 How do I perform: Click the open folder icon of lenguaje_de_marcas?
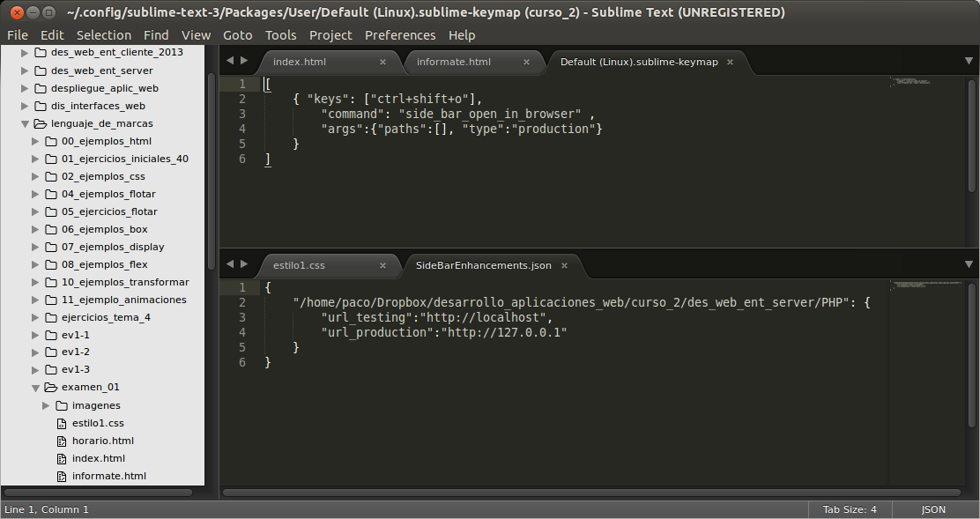(x=41, y=123)
